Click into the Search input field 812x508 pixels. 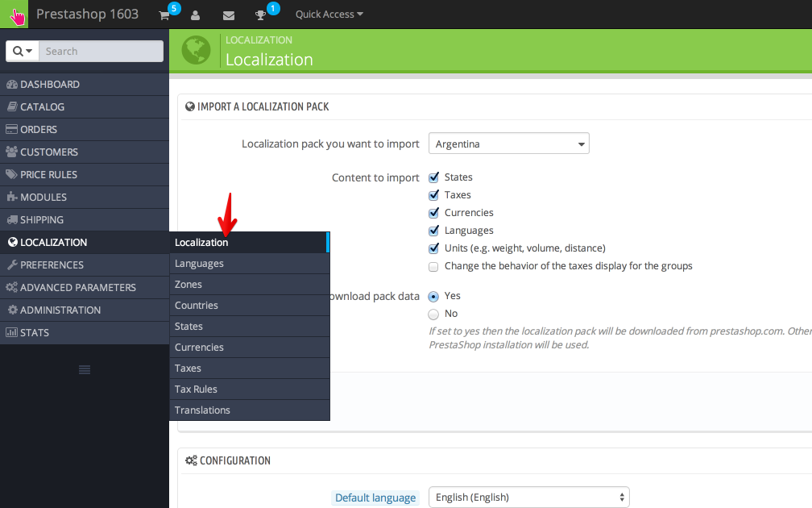tap(101, 51)
